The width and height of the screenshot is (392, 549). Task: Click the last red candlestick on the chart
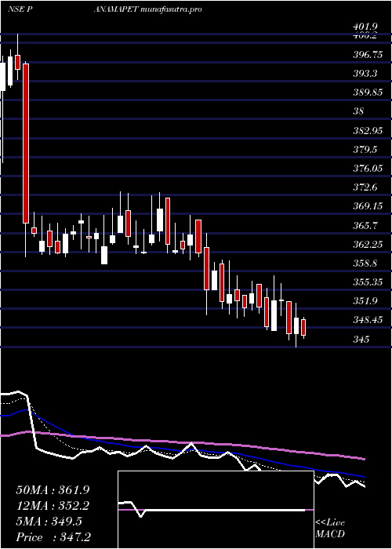pyautogui.click(x=303, y=327)
